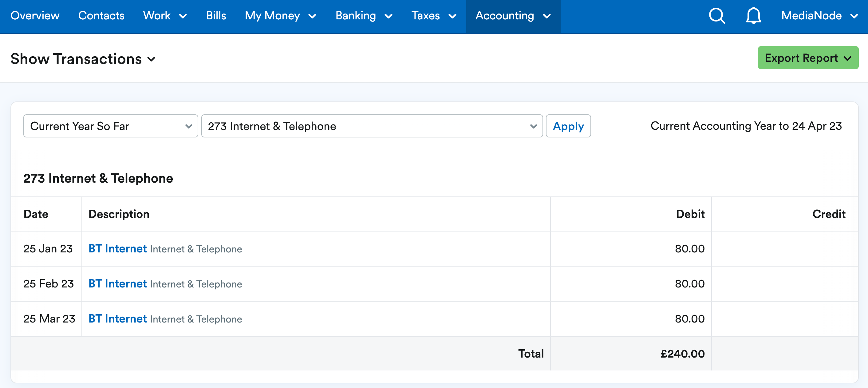Choose a different account than 273 Internet & Telephone

coord(372,126)
